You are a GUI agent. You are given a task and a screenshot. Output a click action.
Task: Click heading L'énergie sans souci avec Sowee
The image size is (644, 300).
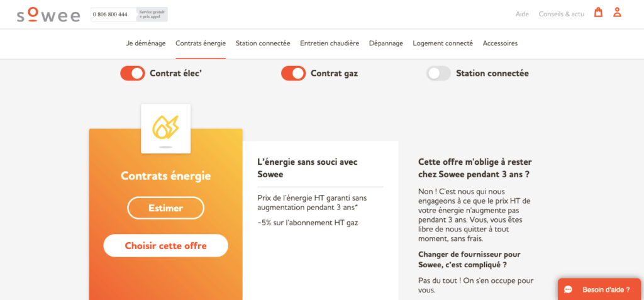(x=308, y=168)
